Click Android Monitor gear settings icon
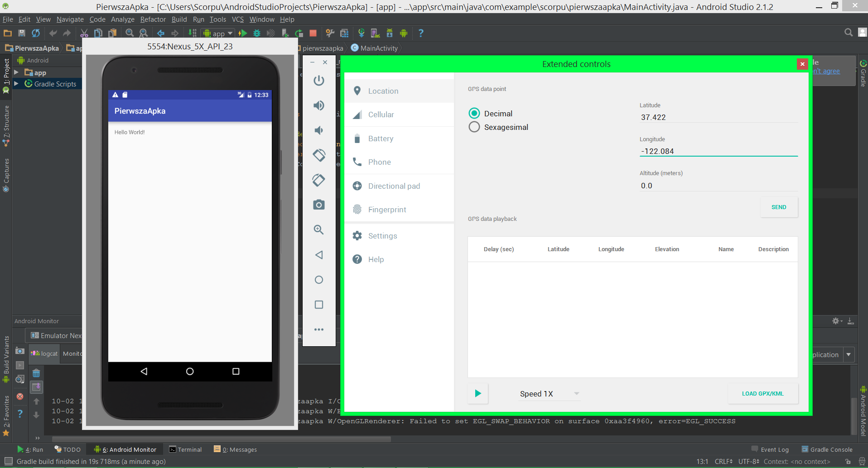The height and width of the screenshot is (468, 868). pos(837,321)
